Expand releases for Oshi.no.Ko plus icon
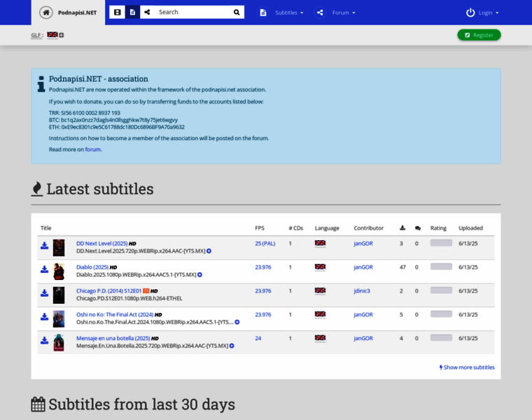 coord(237,322)
